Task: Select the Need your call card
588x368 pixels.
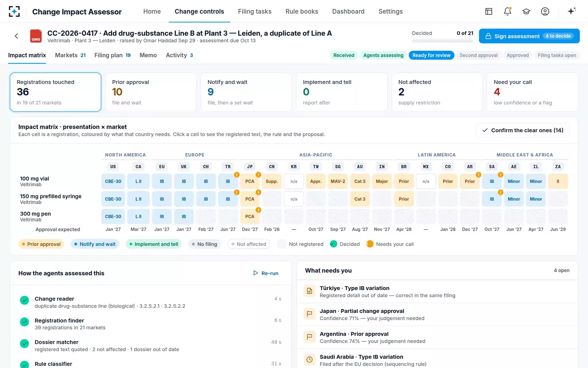Action: pyautogui.click(x=532, y=92)
